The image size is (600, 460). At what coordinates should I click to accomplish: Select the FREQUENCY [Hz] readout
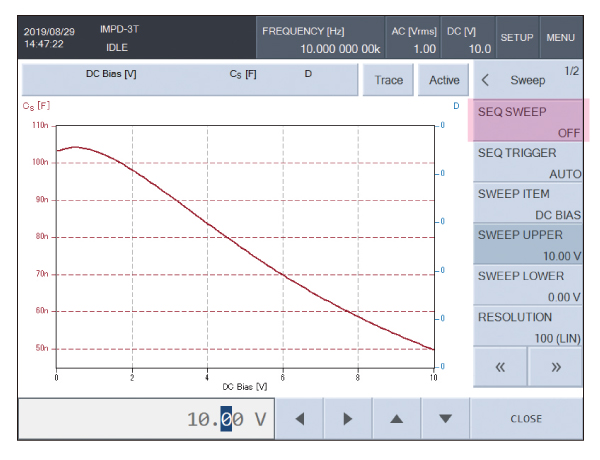pos(318,39)
